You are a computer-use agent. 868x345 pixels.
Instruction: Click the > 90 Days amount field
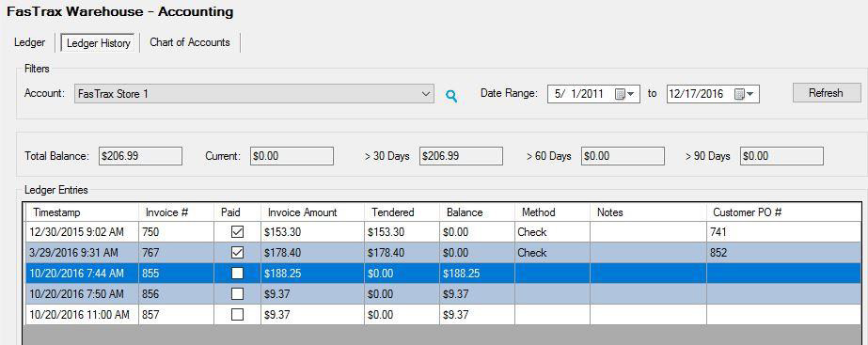pos(781,156)
